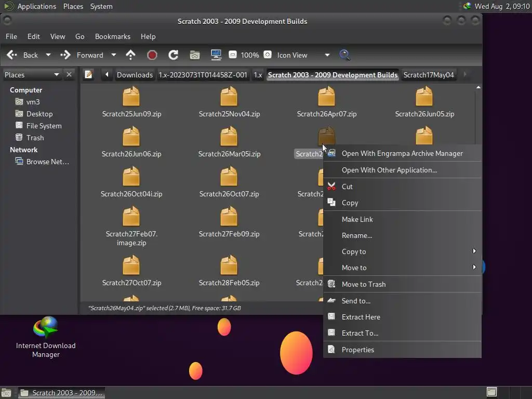Select the Scratch27Oct07.zip file

[131, 271]
